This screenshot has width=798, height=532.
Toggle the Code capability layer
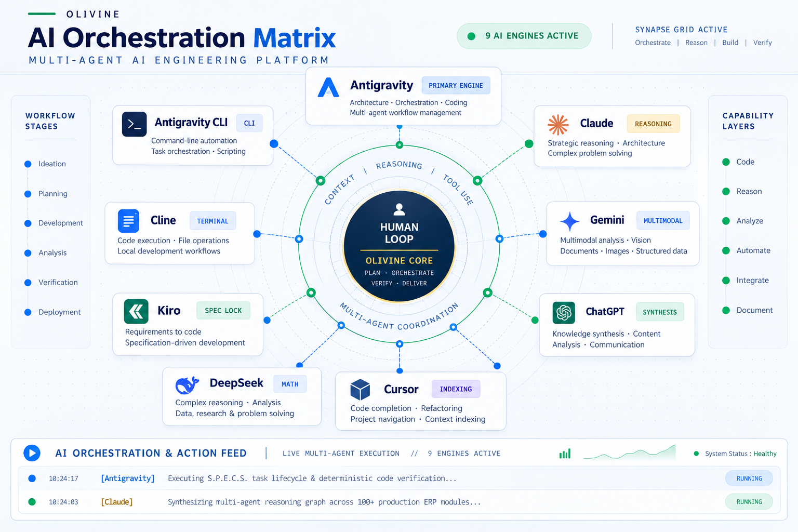(738, 162)
